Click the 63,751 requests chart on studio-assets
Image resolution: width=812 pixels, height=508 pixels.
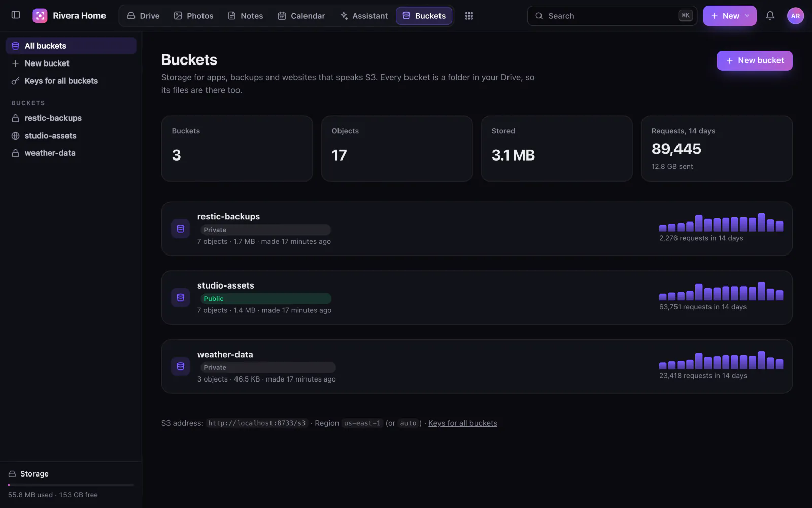point(721,291)
